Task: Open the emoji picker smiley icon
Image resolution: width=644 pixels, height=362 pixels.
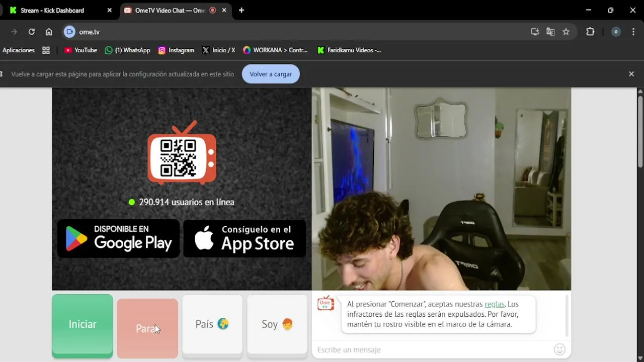Action: [x=559, y=349]
